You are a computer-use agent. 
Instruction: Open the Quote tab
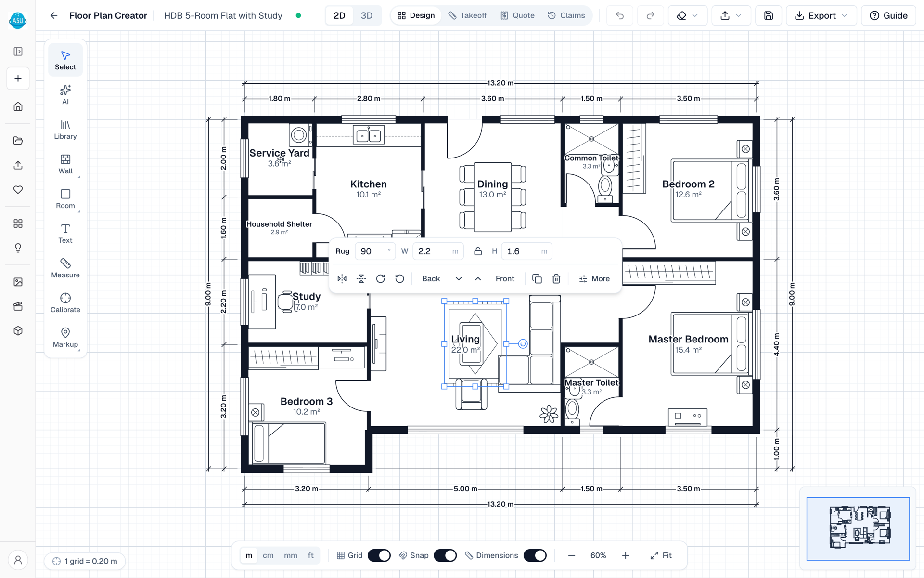pos(517,15)
